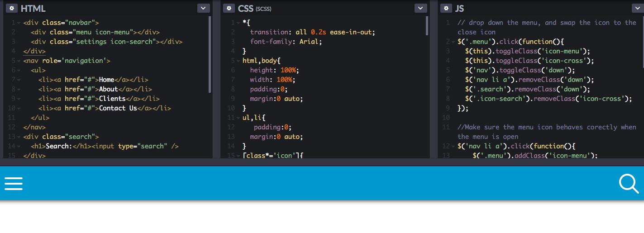Viewport: 644px width, 233px height.
Task: Click the JS panel title
Action: click(459, 8)
